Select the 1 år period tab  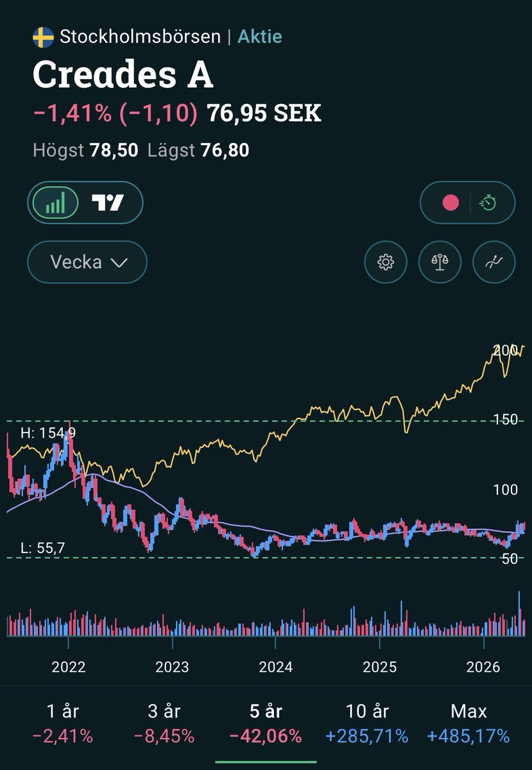[64, 723]
